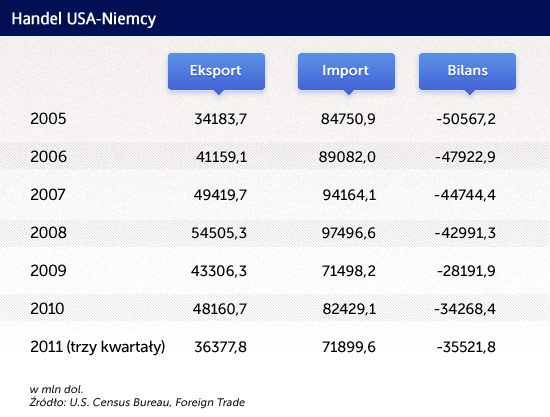The image size is (550, 417).
Task: Select the 2008 row label
Action: click(x=48, y=233)
